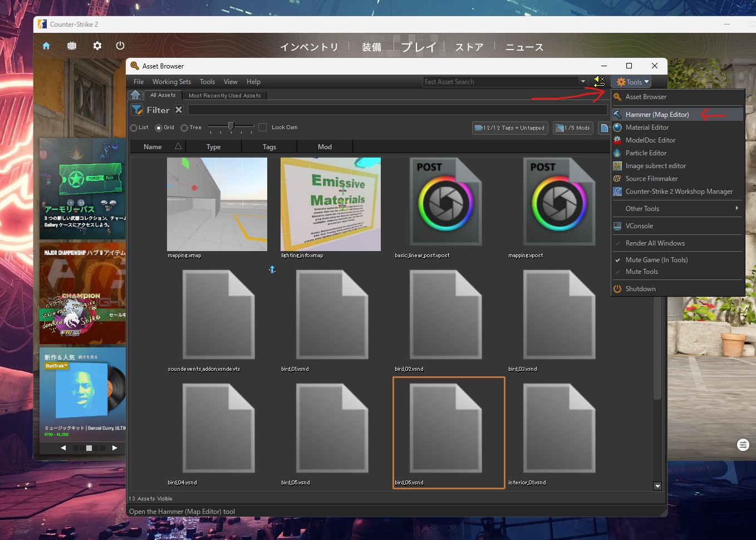Clear filter with the X icon
756x540 pixels.
[179, 110]
